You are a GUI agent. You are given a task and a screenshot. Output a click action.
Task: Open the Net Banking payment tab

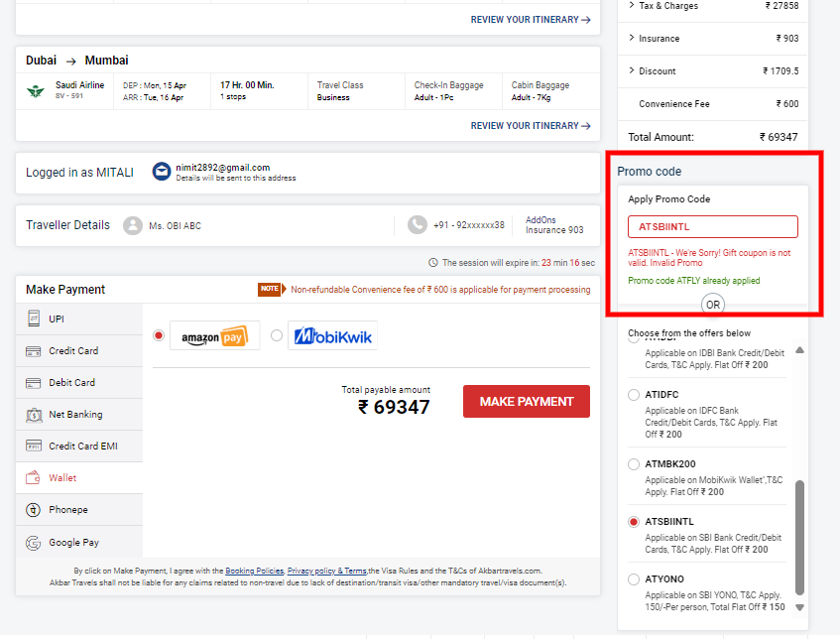pyautogui.click(x=79, y=415)
